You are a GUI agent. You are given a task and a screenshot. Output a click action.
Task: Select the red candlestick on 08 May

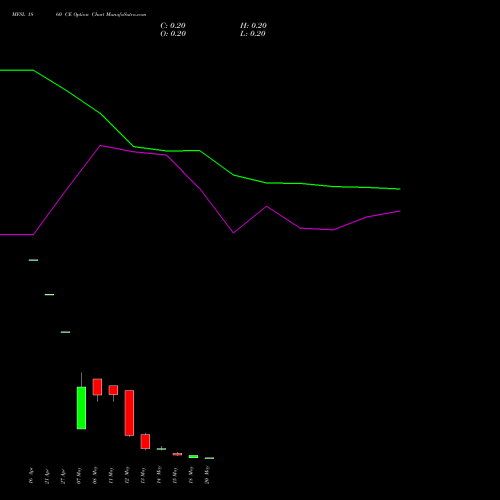(x=97, y=387)
